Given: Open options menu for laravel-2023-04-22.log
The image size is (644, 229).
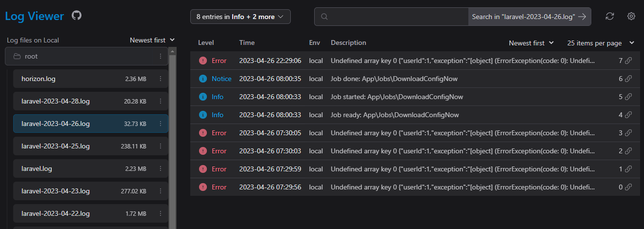Looking at the screenshot, I should point(161,213).
